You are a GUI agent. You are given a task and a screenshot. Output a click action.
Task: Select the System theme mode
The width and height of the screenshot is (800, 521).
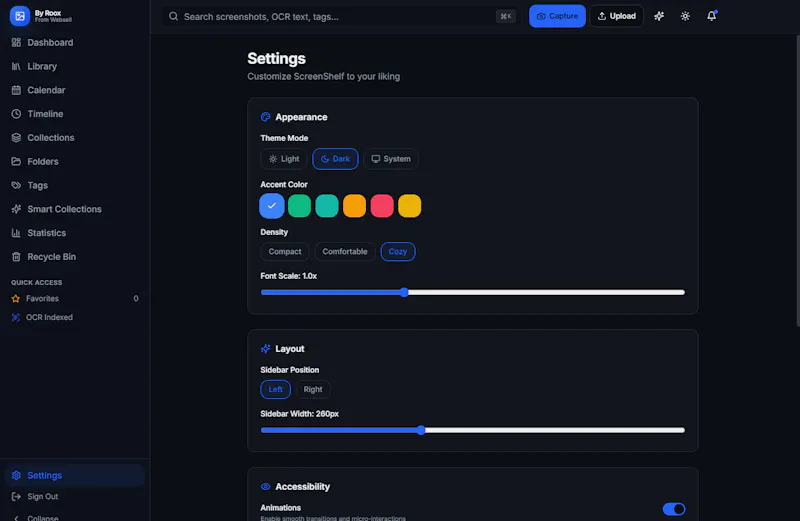[x=391, y=159]
